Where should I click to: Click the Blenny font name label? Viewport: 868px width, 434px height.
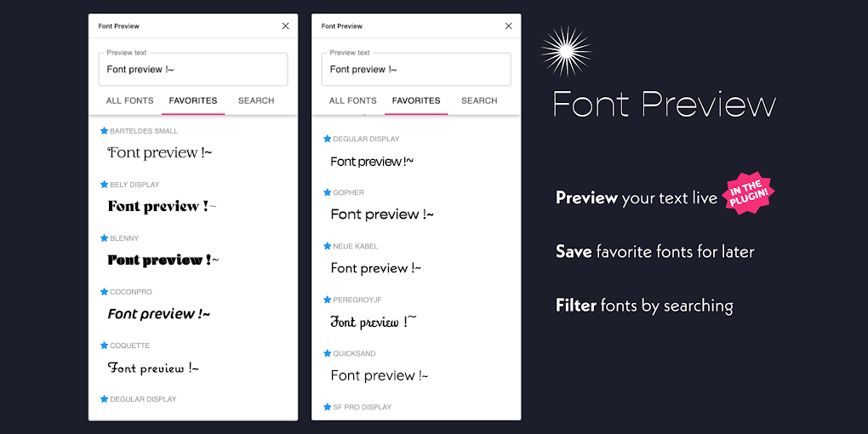tap(124, 238)
